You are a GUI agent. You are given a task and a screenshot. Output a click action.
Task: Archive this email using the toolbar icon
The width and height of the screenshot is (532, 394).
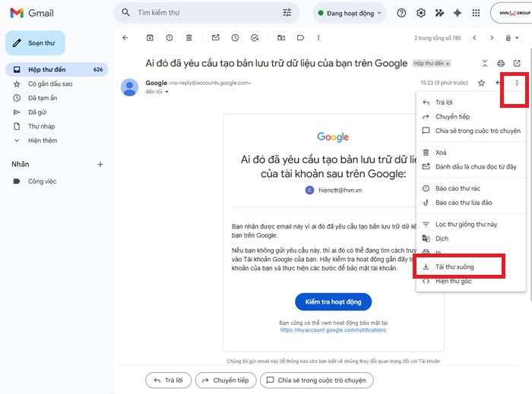tap(150, 37)
